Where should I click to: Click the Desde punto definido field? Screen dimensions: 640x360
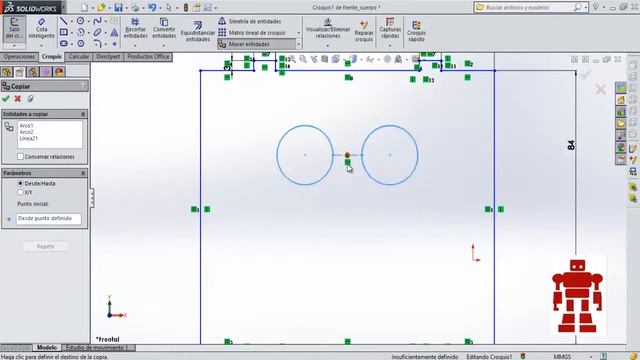49,219
